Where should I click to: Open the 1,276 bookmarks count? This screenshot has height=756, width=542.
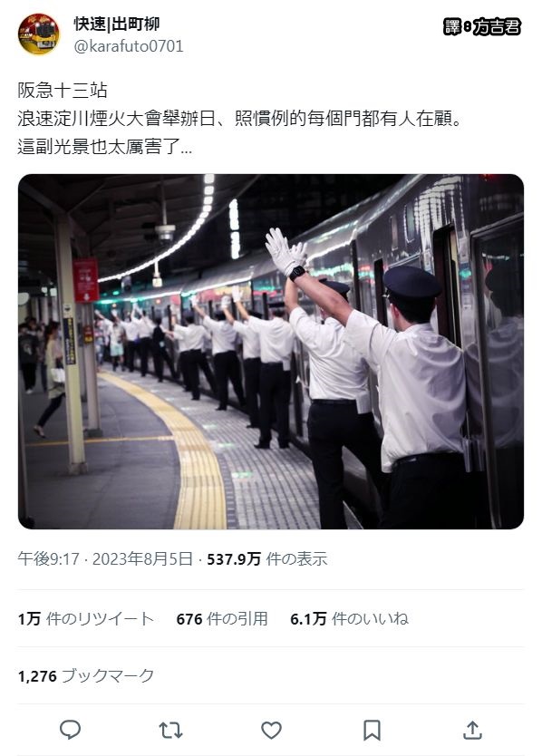click(x=86, y=675)
